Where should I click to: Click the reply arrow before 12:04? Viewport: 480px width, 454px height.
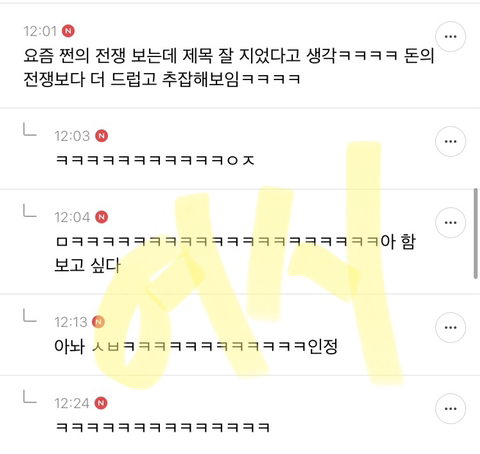click(29, 211)
